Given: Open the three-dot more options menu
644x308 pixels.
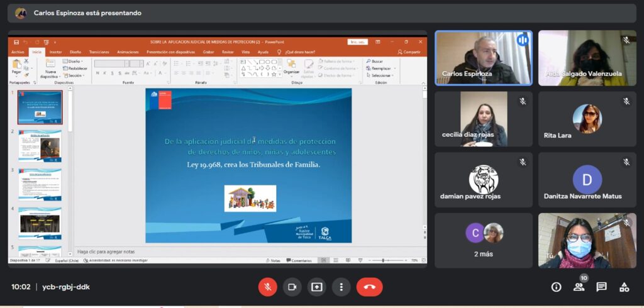Looking at the screenshot, I should [341, 287].
